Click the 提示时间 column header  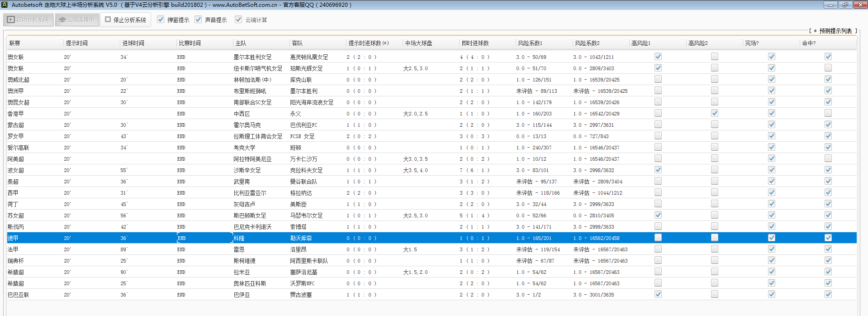coord(77,43)
